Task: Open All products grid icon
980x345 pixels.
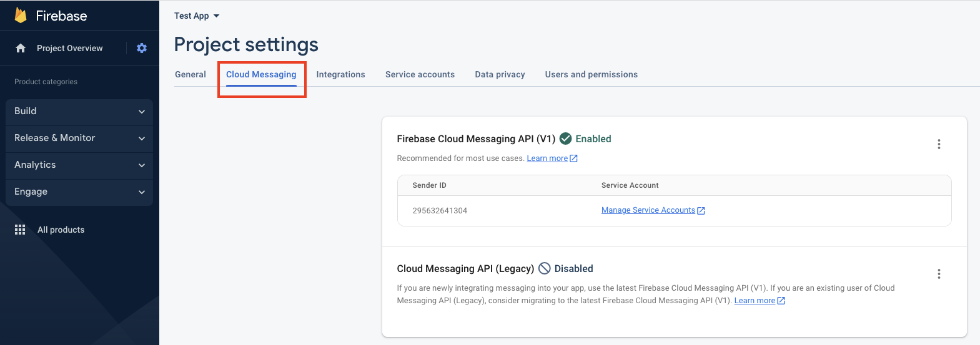Action: click(x=20, y=230)
